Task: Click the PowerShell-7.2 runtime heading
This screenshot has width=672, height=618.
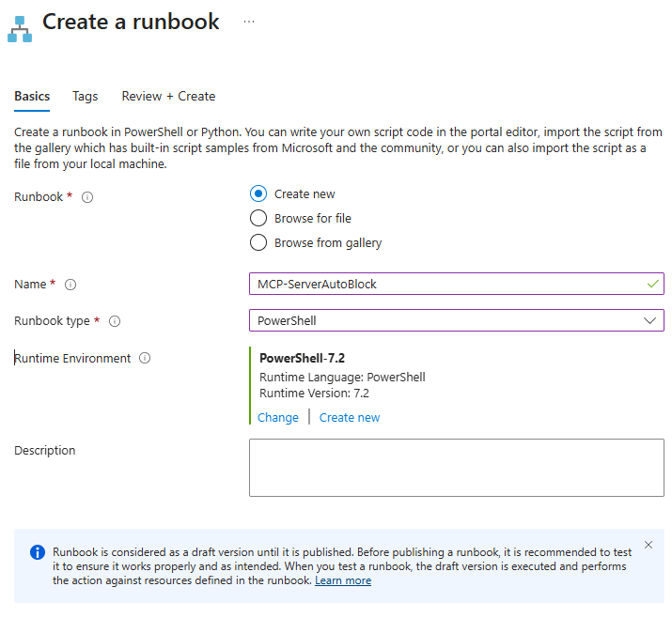Action: (x=302, y=358)
